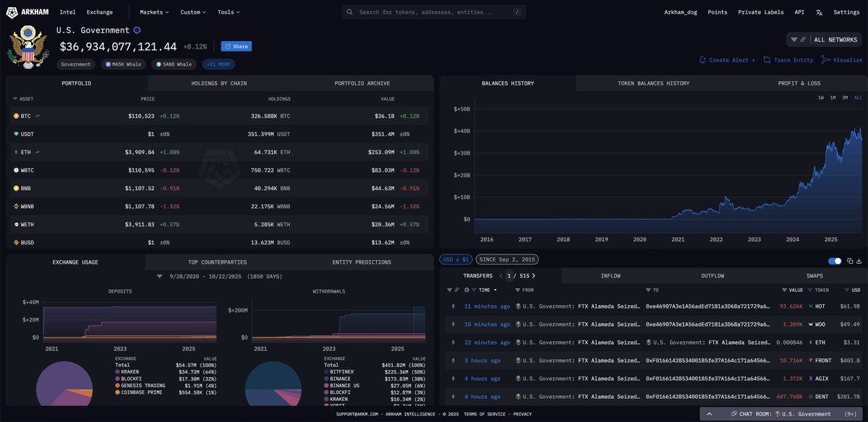Click the copy icon above the transfers table

point(848,261)
